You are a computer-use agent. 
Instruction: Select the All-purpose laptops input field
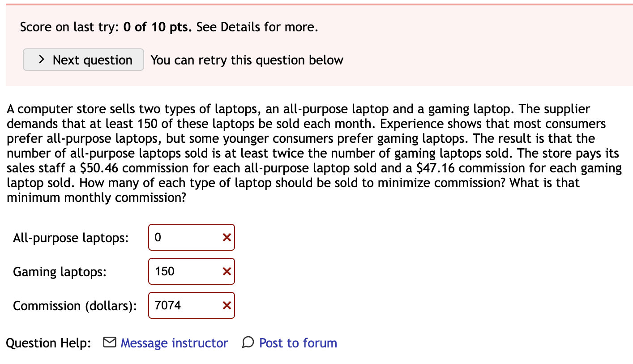(188, 237)
